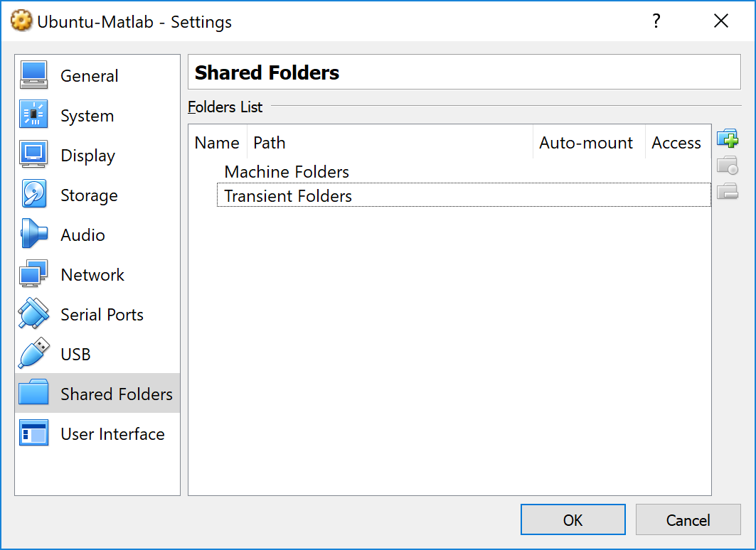Click the Access column header
The image size is (756, 550).
[678, 143]
